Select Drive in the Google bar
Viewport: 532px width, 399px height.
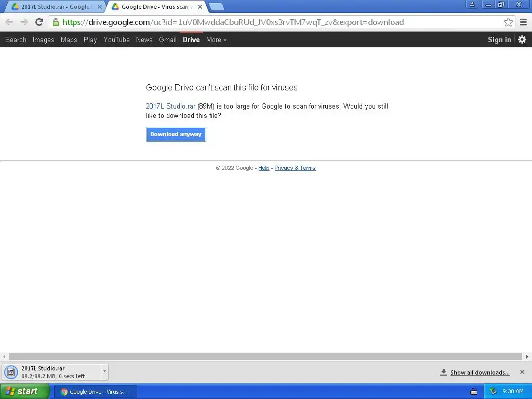(x=191, y=39)
